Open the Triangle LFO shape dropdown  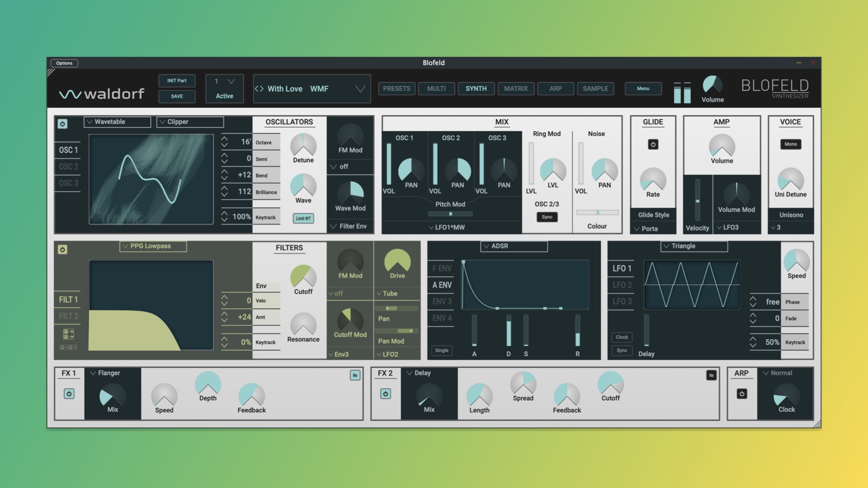[695, 246]
